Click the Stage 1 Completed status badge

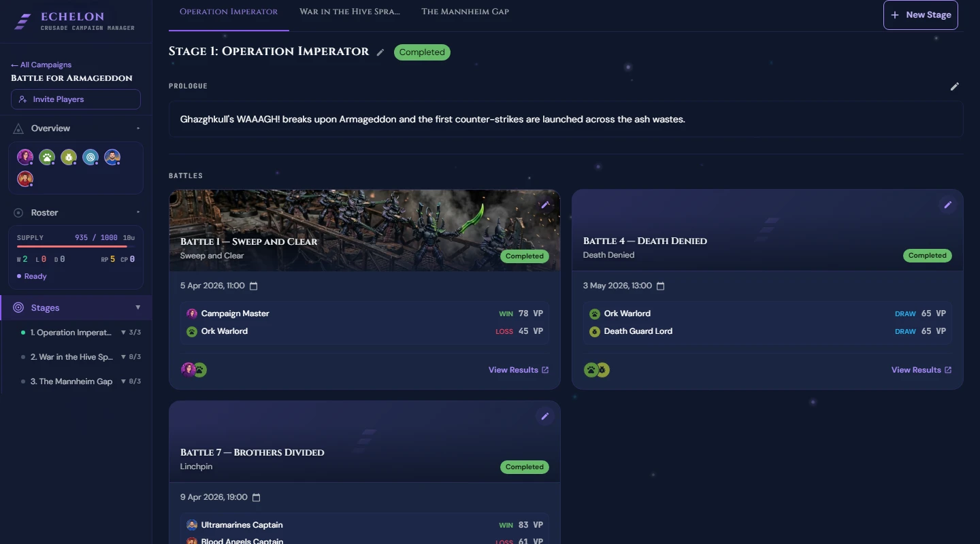(x=422, y=52)
